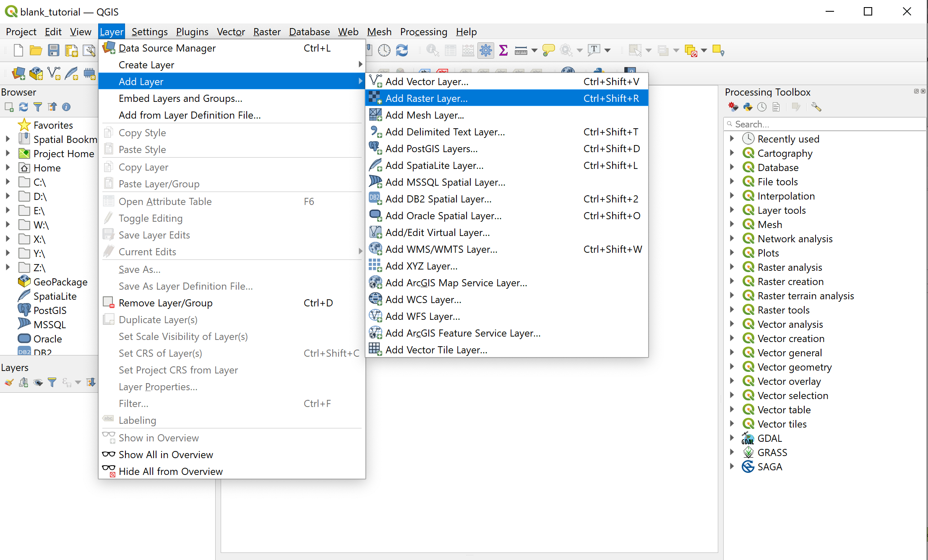928x560 pixels.
Task: Click Open Layer Styling paintbrush in Layers panel
Action: coord(9,382)
